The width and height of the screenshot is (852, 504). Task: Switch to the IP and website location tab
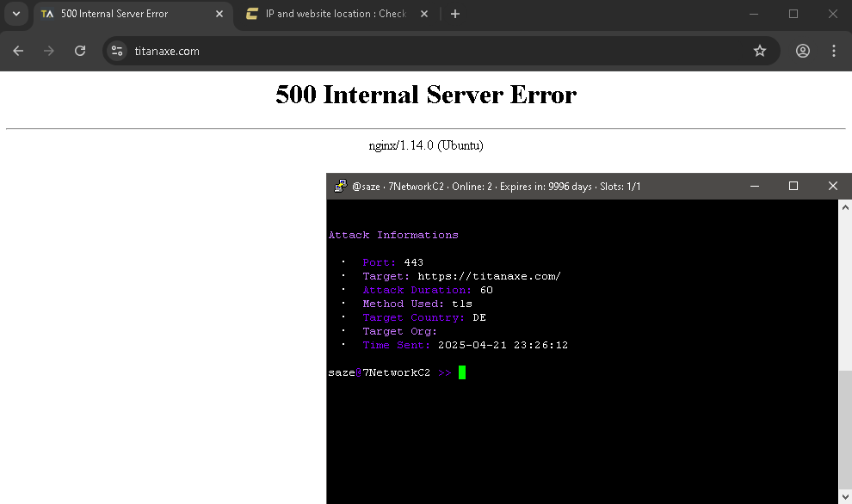coord(336,14)
